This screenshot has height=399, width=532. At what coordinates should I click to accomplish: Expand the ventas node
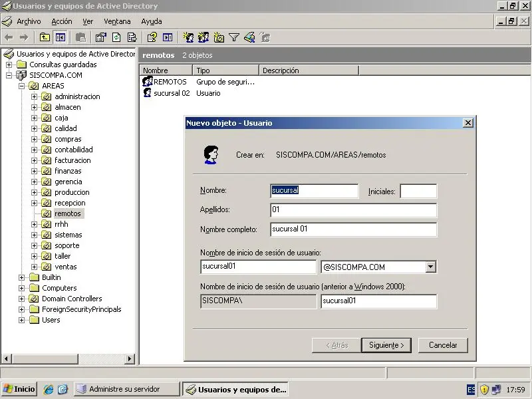coord(34,267)
